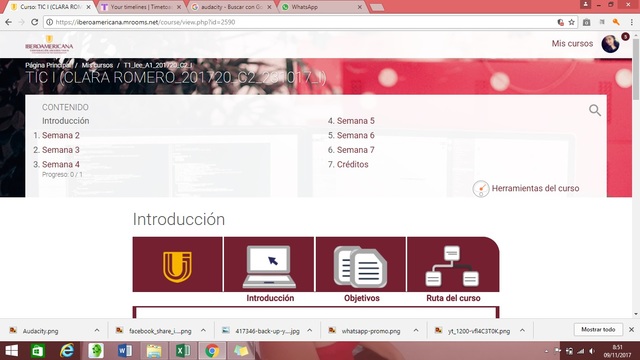
Task: Open Semana 7 section link
Action: click(356, 150)
